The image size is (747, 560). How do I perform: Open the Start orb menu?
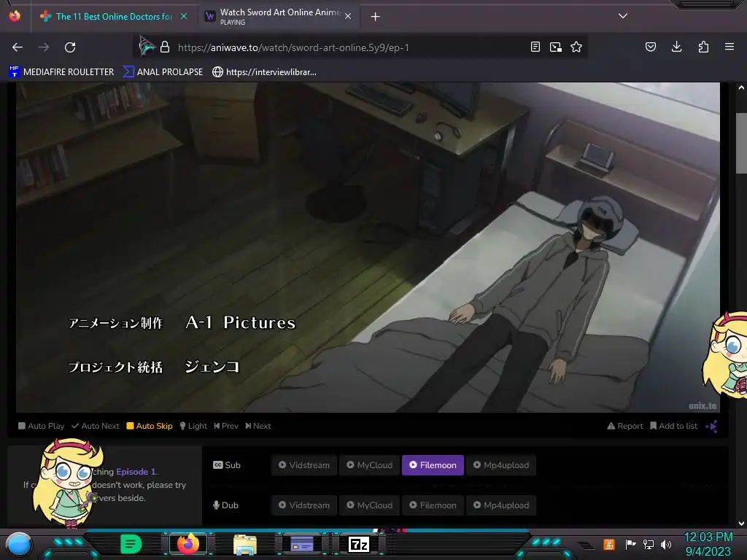click(19, 544)
